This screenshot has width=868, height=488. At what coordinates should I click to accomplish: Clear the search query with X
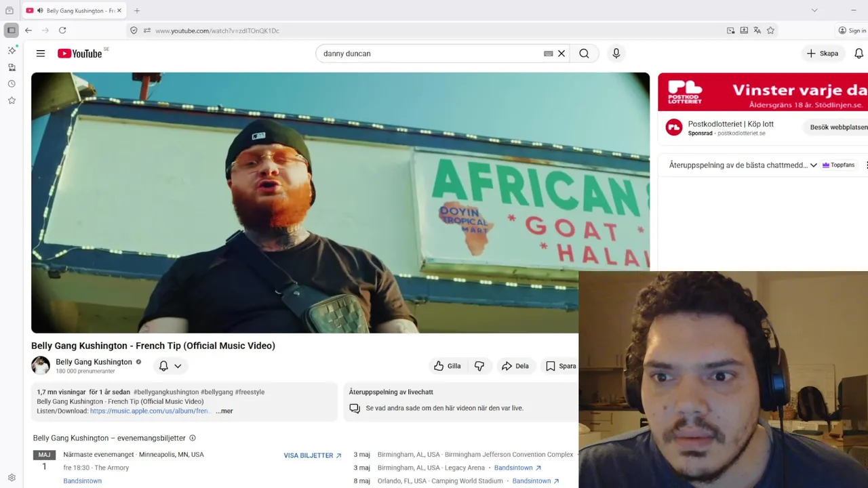click(561, 54)
